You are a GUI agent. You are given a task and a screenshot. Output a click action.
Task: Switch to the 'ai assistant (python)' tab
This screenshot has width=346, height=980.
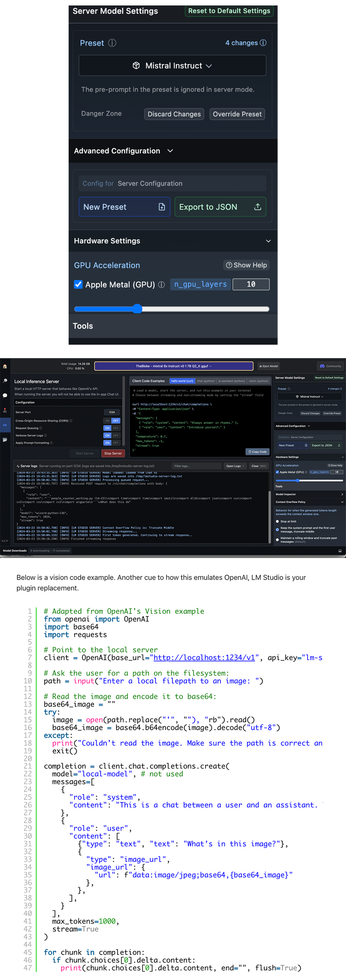click(232, 381)
